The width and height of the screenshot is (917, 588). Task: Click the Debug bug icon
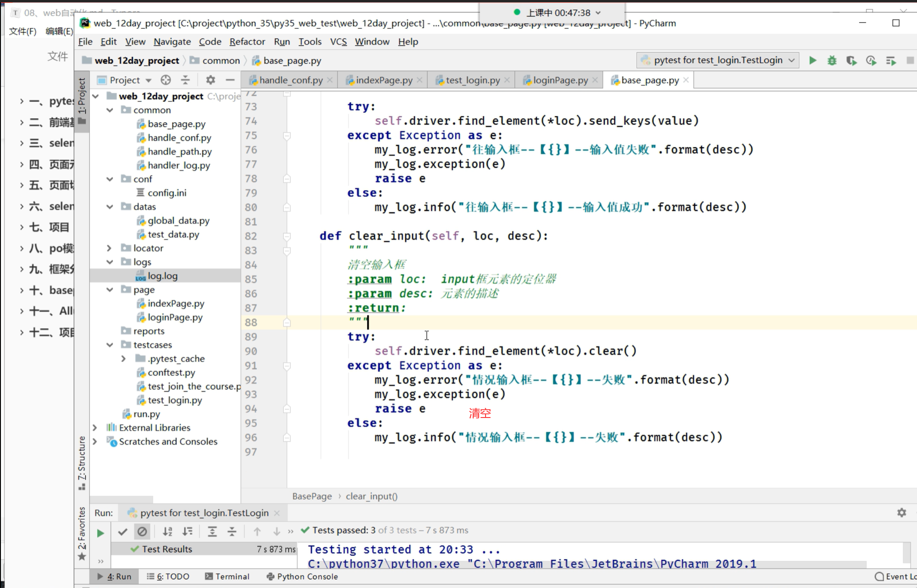832,60
